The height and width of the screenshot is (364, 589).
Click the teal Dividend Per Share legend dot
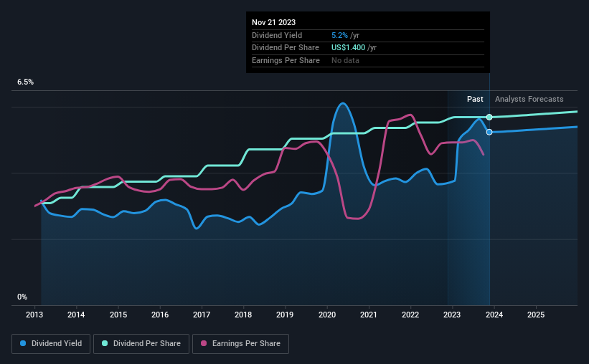click(x=105, y=343)
